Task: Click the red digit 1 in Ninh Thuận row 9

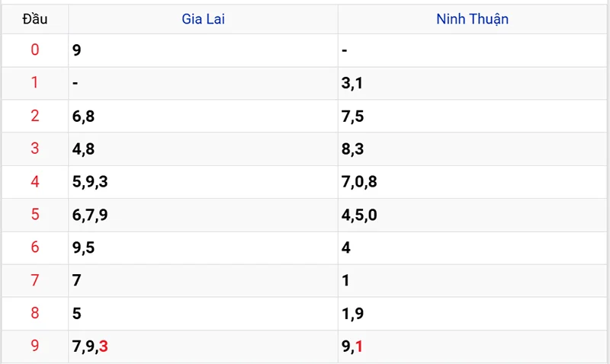Action: [358, 346]
